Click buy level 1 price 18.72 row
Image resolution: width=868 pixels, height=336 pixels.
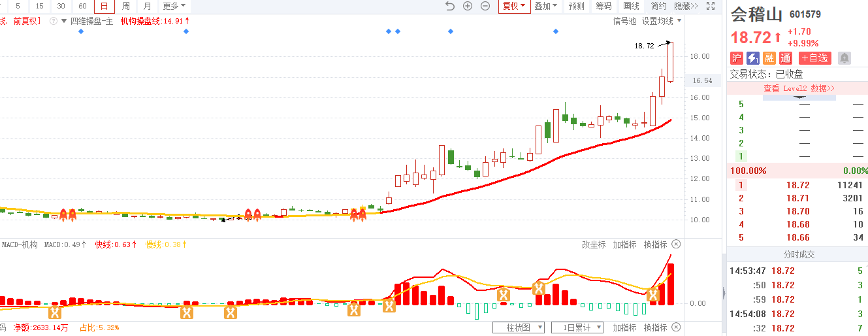pos(797,185)
